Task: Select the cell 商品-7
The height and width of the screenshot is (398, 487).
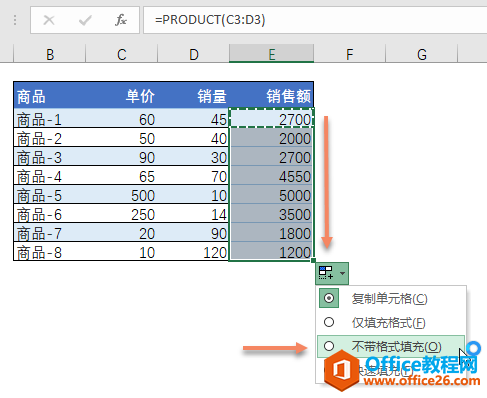Action: (50, 232)
